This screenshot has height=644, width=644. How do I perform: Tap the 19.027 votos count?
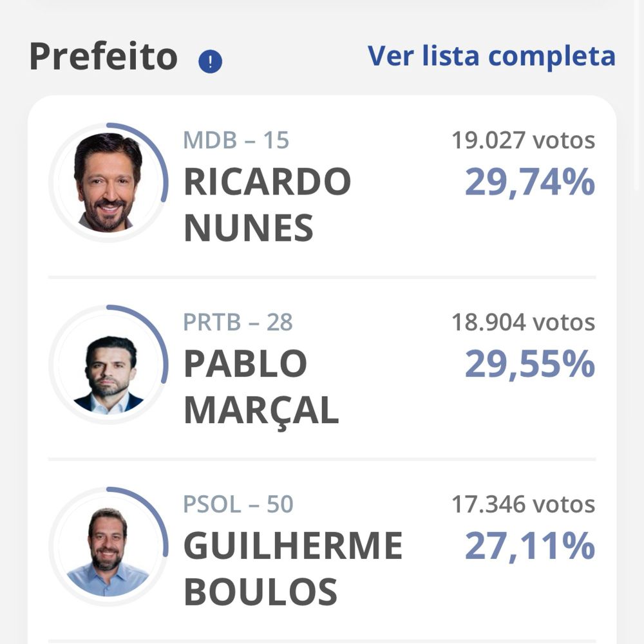click(x=523, y=140)
